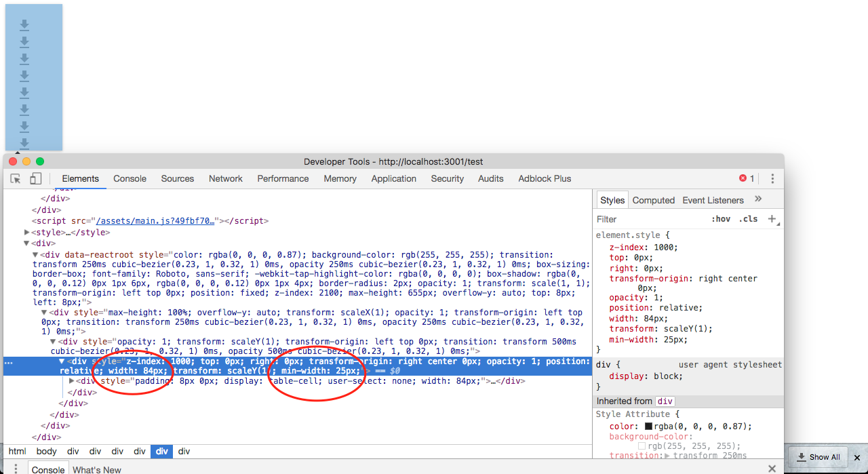868x474 pixels.
Task: Click the Show All downloads button
Action: (818, 457)
